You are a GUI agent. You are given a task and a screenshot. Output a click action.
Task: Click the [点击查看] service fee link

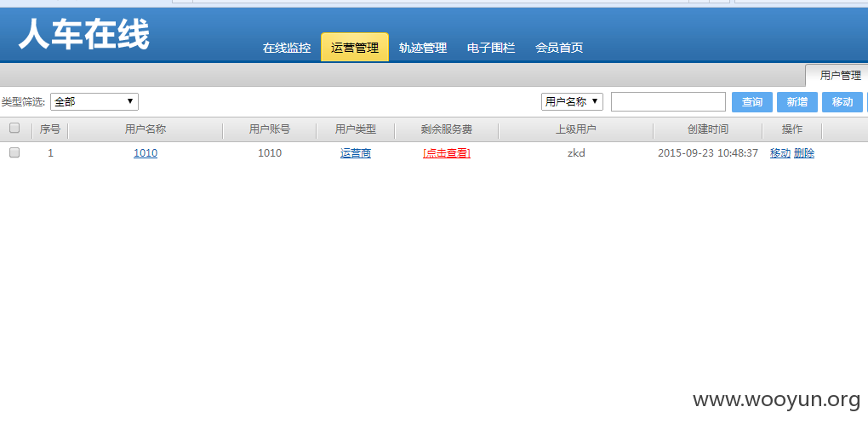pyautogui.click(x=447, y=153)
